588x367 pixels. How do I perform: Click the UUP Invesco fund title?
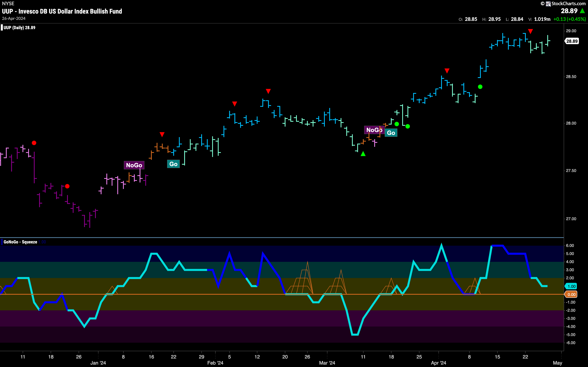[62, 11]
